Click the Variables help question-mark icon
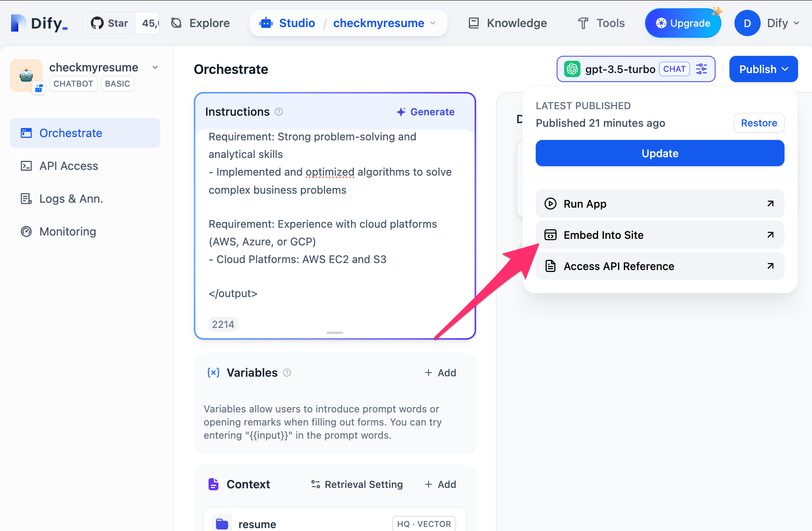 [x=287, y=373]
